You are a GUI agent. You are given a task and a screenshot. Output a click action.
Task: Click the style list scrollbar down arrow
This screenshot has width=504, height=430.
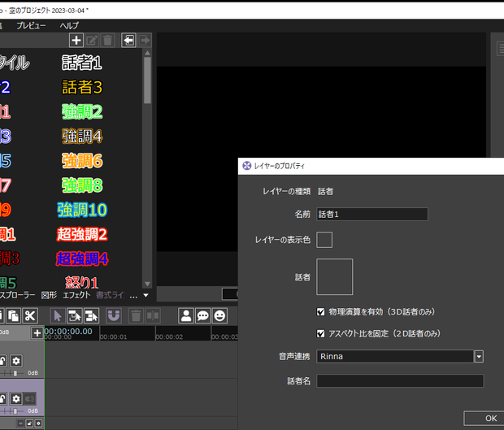(x=147, y=284)
